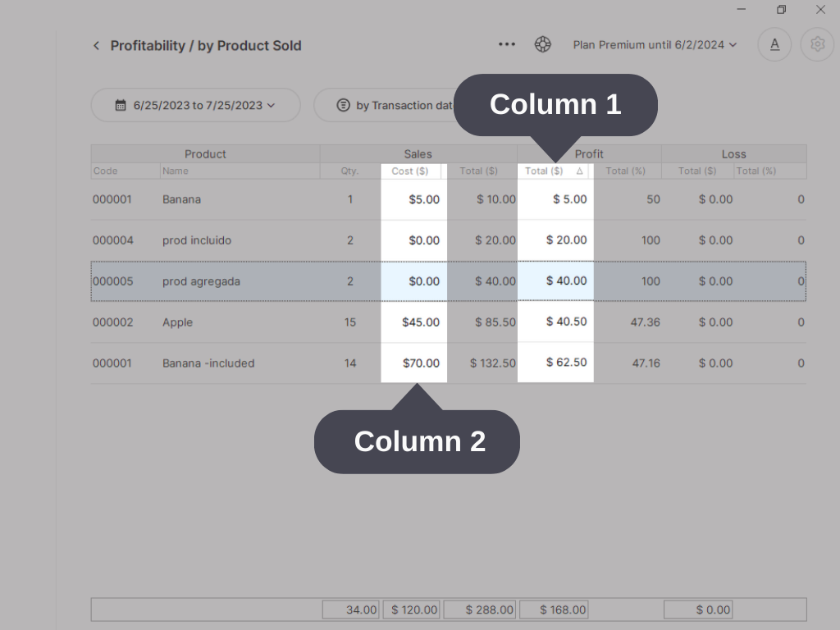Click the Profit section header
The image size is (840, 630).
coord(589,154)
